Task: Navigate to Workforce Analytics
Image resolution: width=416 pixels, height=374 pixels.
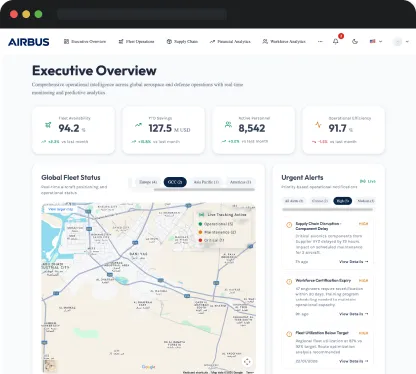Action: point(284,42)
